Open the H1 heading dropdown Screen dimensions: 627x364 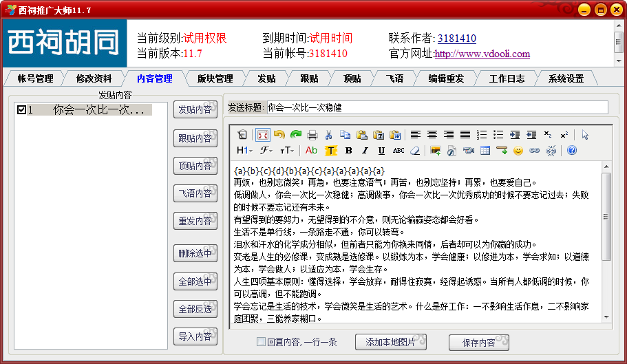point(245,151)
